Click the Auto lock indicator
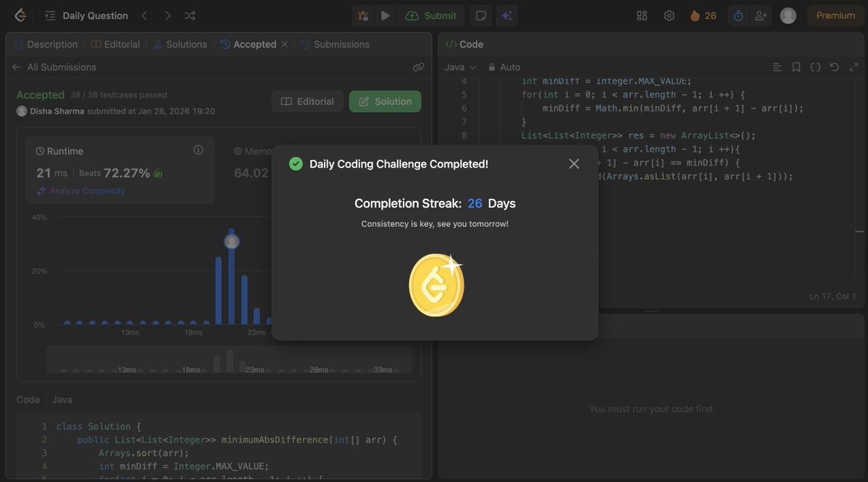Screen dimensions: 868x482 [504, 67]
